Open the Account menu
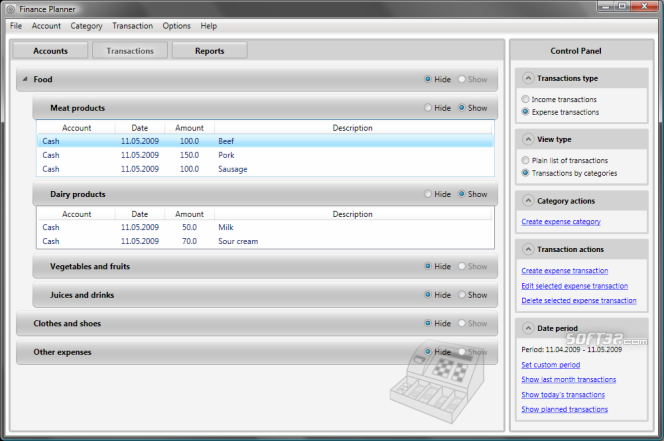This screenshot has width=664, height=441. (x=46, y=26)
